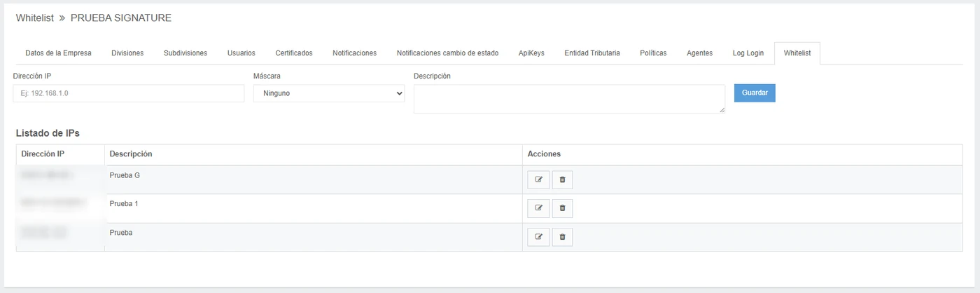
Task: Click edit icon in last Prueba row
Action: [x=538, y=237]
